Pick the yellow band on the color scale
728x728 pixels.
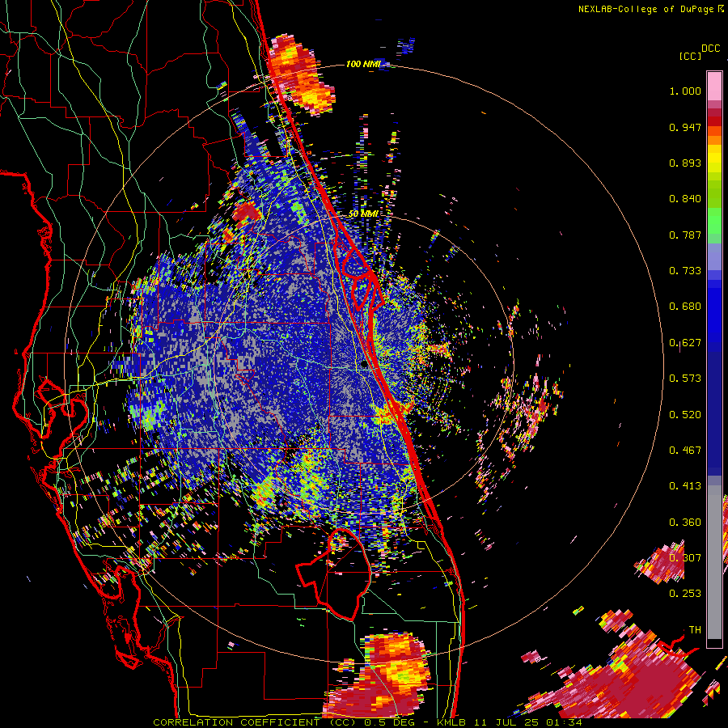pyautogui.click(x=714, y=159)
